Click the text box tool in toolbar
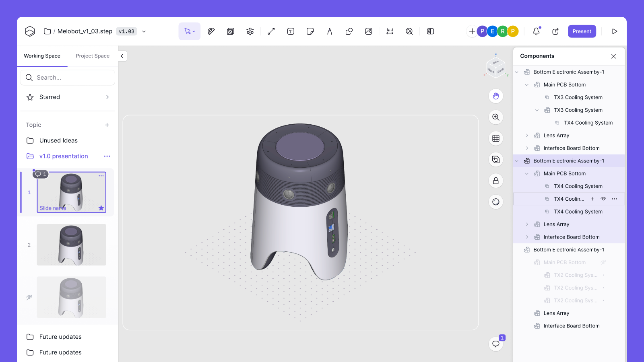This screenshot has width=644, height=362. point(291,31)
